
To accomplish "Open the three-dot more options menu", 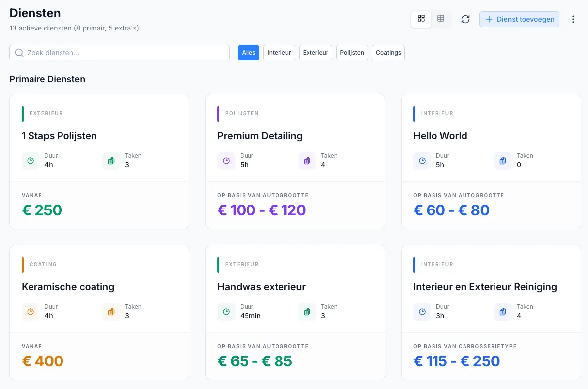I will tap(573, 19).
